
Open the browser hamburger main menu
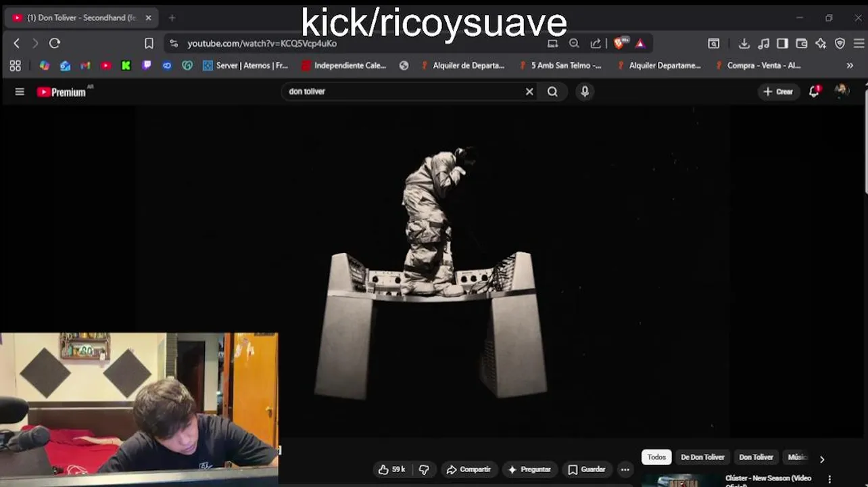(859, 43)
